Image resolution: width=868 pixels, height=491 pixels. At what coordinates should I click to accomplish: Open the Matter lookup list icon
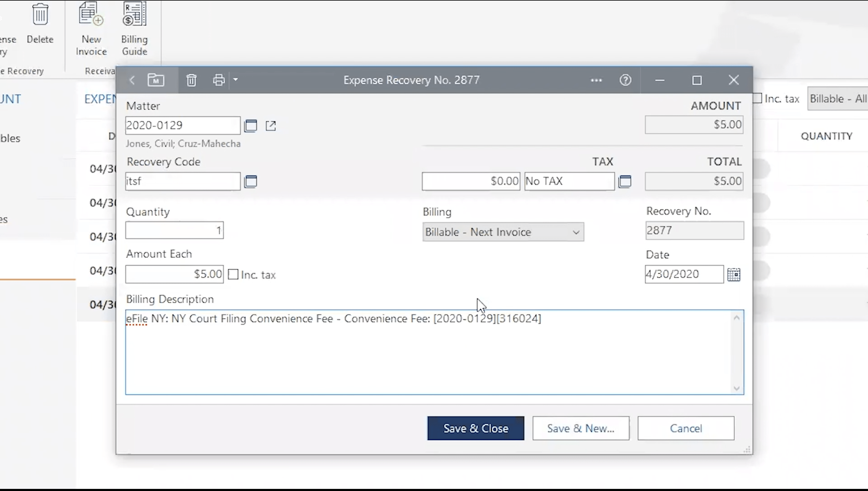tap(250, 126)
